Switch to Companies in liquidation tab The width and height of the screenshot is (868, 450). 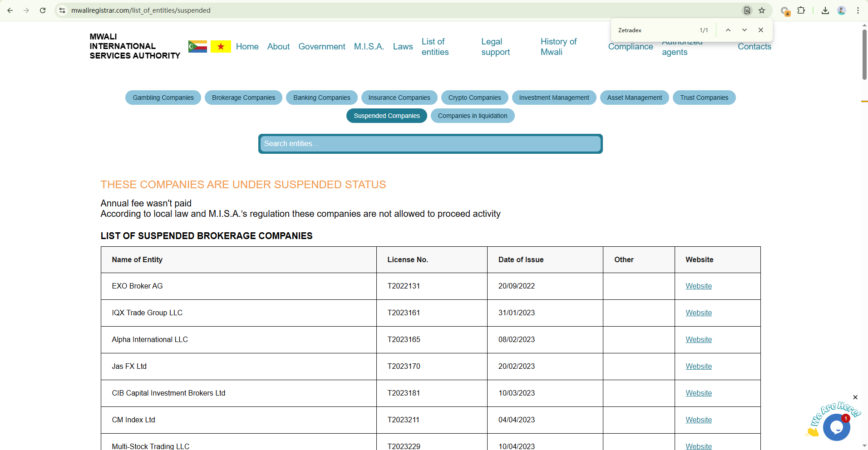pyautogui.click(x=472, y=116)
